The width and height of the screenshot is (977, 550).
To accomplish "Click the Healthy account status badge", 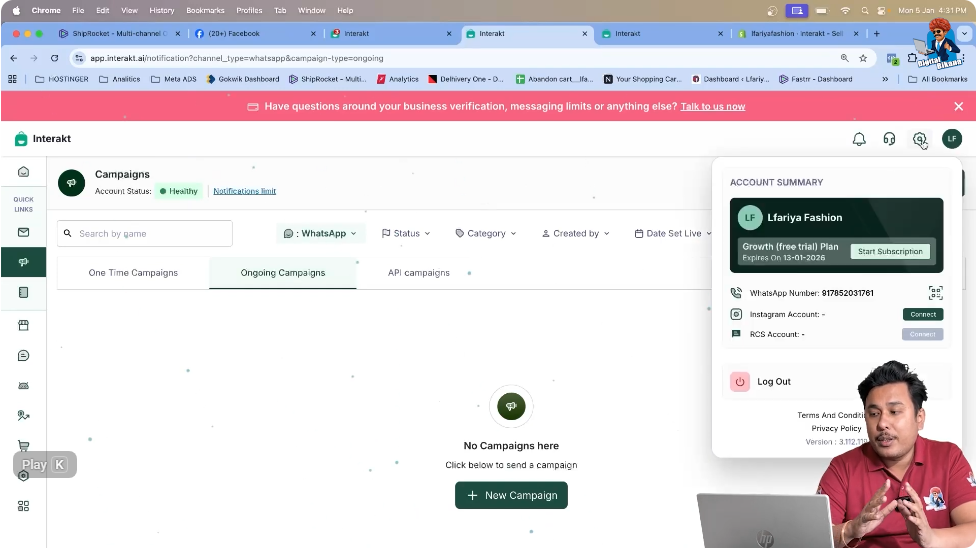I will pyautogui.click(x=178, y=191).
